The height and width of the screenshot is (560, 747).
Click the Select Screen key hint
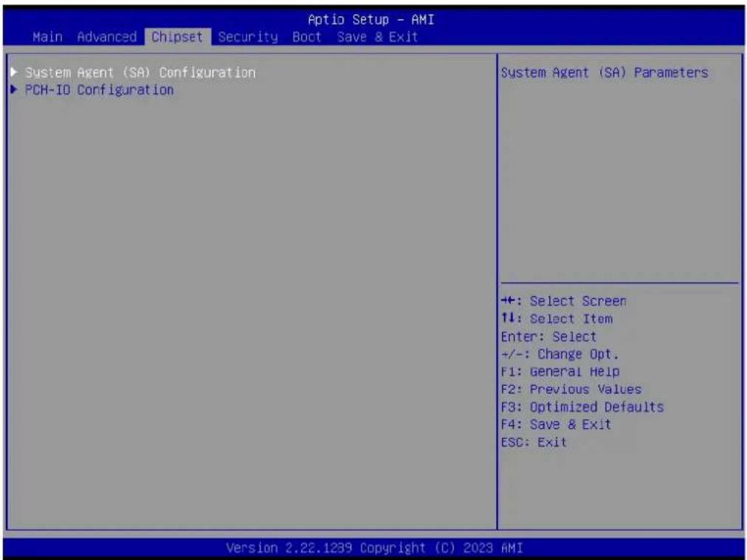point(564,302)
